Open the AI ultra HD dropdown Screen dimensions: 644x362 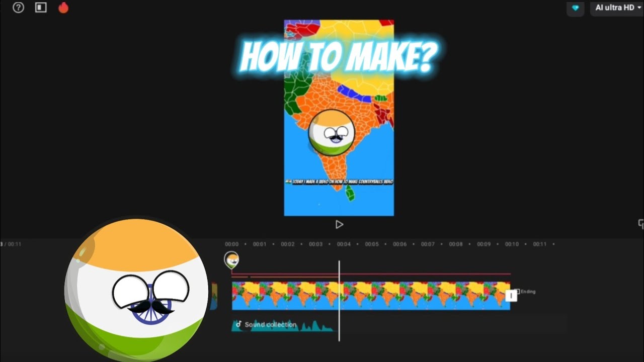[618, 8]
